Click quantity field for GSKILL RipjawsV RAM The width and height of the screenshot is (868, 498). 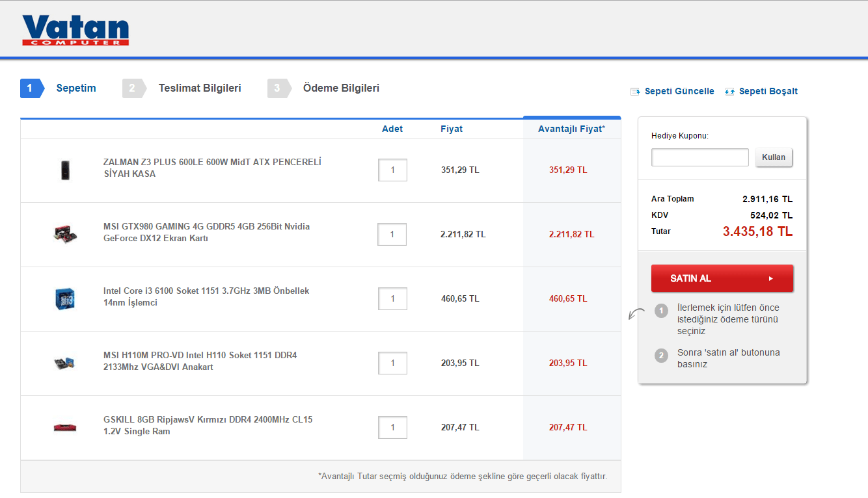392,427
